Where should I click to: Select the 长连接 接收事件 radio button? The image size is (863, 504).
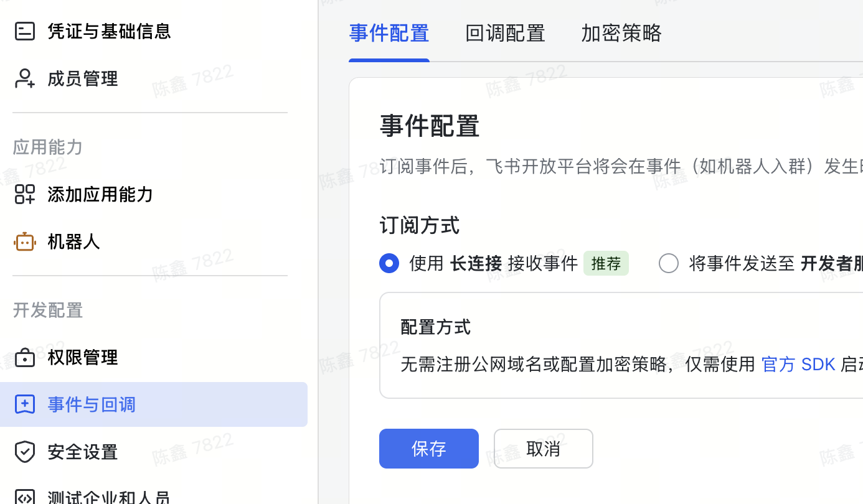pos(389,263)
